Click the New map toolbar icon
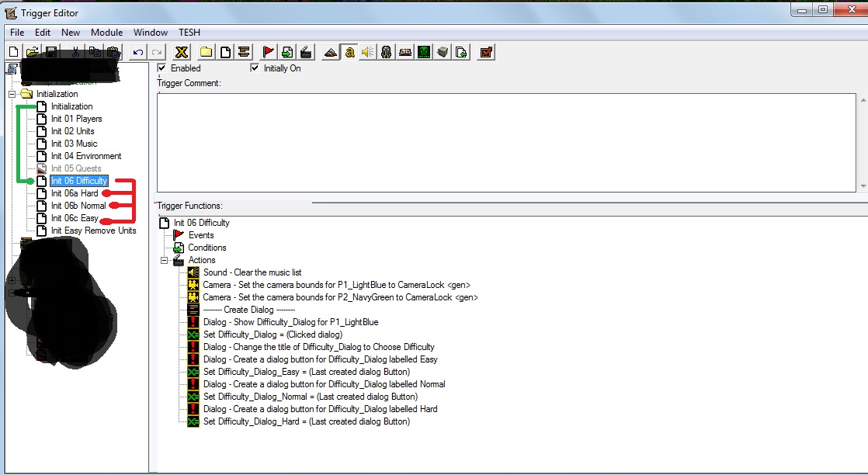This screenshot has width=868, height=475. click(x=14, y=52)
